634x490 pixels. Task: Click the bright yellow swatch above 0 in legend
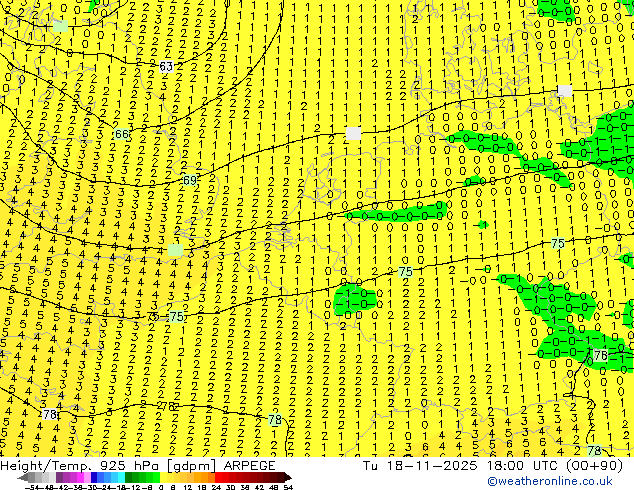pyautogui.click(x=164, y=478)
